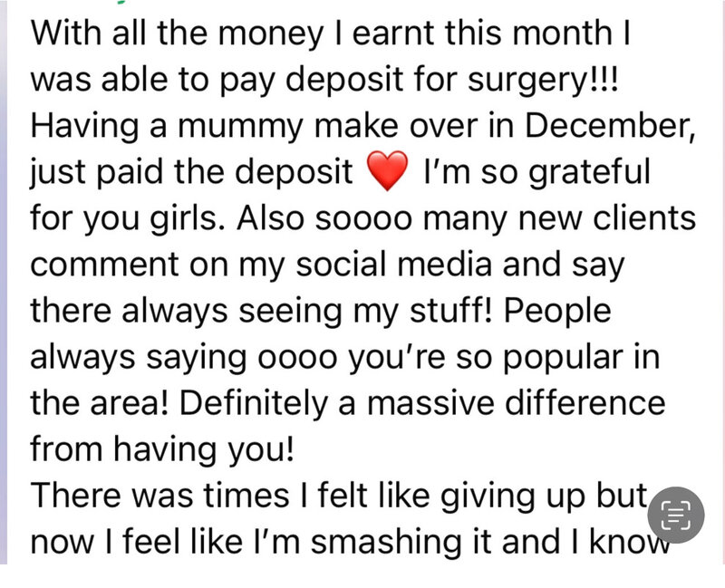
Task: Click the purple strip along left edge
Action: pyautogui.click(x=4, y=282)
